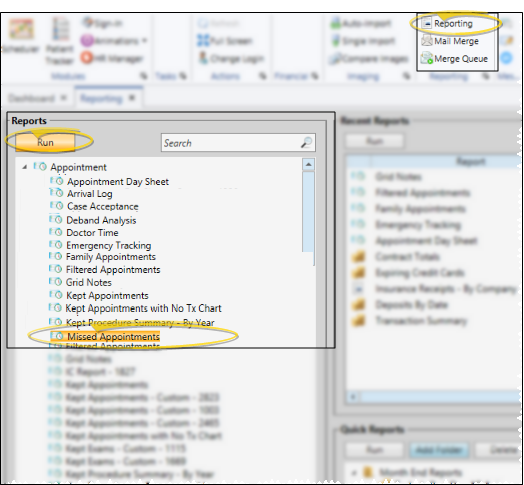The image size is (524, 485).
Task: Click the search magnifier icon
Action: tap(306, 143)
